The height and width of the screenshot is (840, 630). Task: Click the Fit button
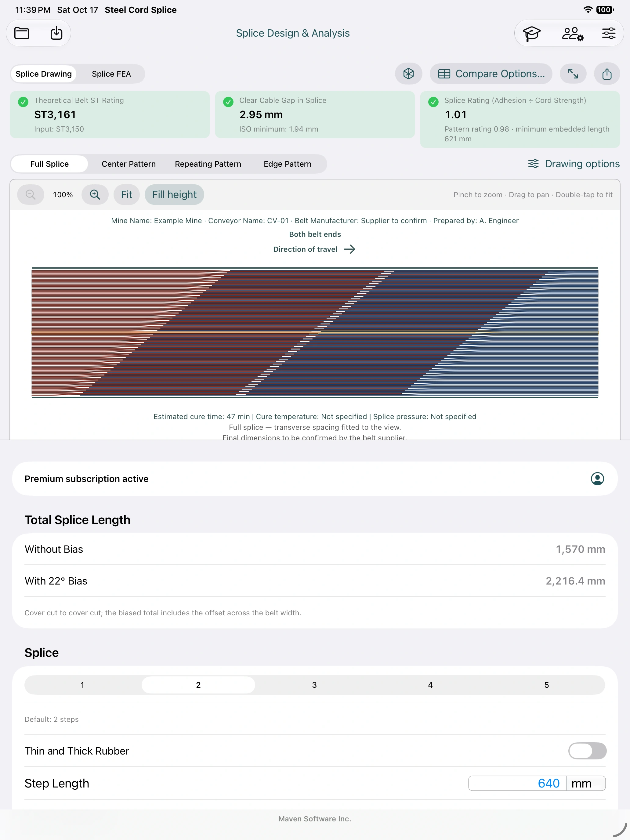(126, 195)
